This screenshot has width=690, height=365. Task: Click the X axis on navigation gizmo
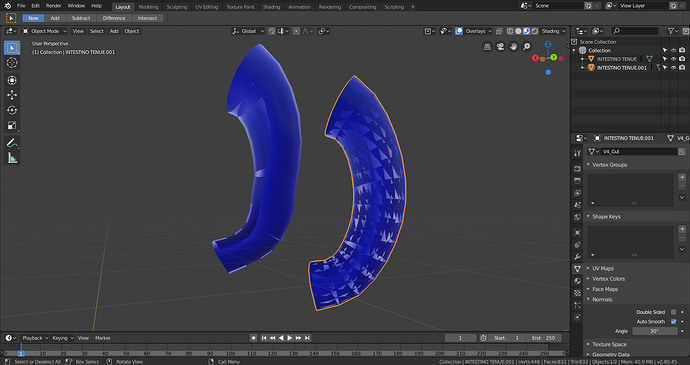(536, 58)
